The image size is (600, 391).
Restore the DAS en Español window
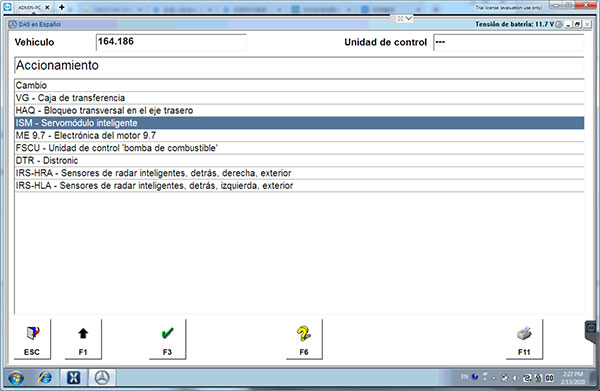pos(578,24)
